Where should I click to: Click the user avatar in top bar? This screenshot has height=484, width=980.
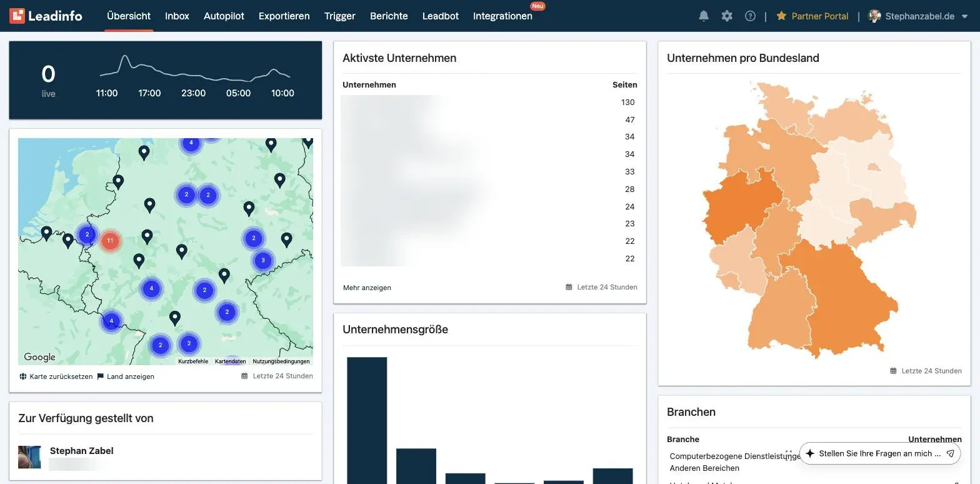(875, 16)
